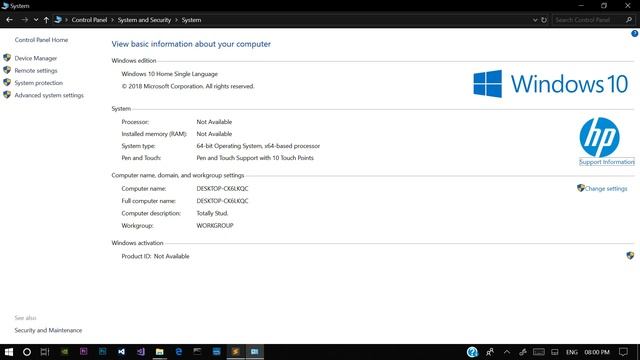The image size is (640, 360).
Task: Open the purple Visual Studio taskbar icon
Action: 140,352
